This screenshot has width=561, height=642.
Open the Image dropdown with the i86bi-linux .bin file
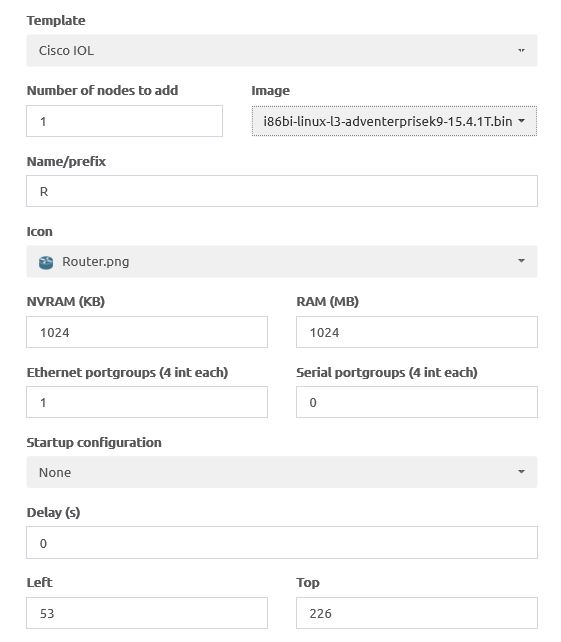click(x=394, y=121)
